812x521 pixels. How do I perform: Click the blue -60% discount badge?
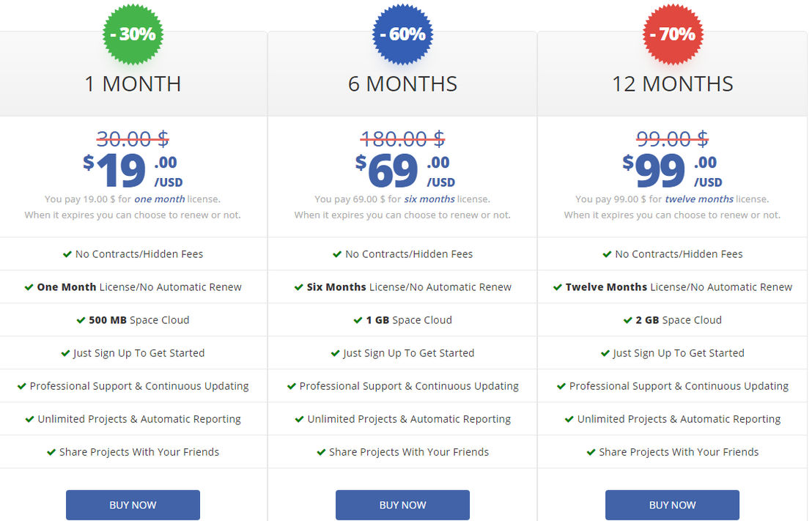403,34
